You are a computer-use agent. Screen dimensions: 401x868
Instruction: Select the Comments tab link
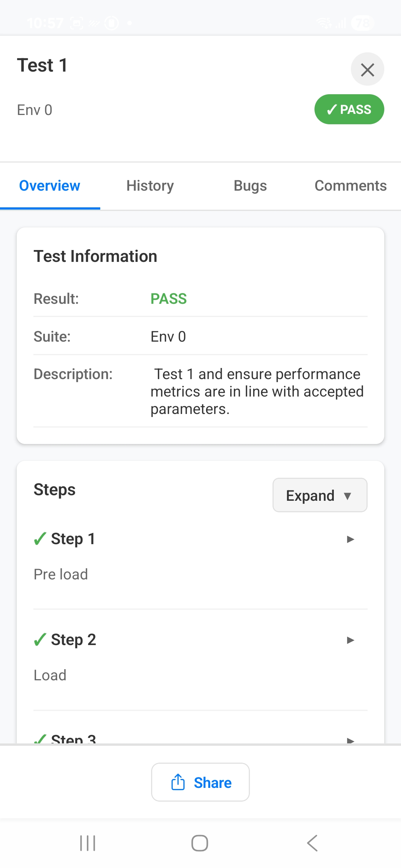[x=350, y=185]
